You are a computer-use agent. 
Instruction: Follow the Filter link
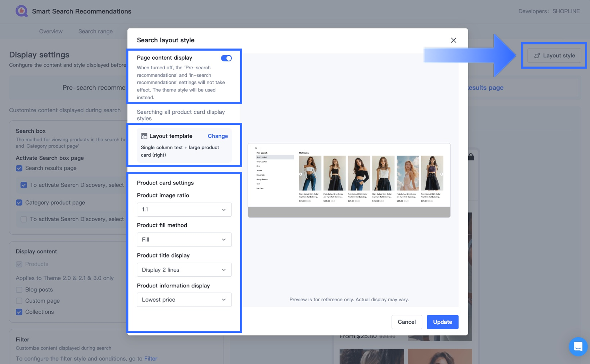tap(151, 358)
